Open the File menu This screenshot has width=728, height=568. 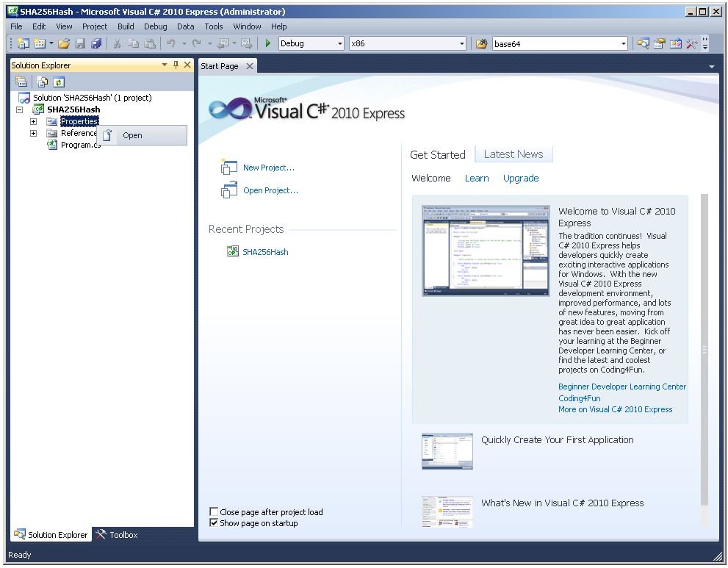(16, 26)
